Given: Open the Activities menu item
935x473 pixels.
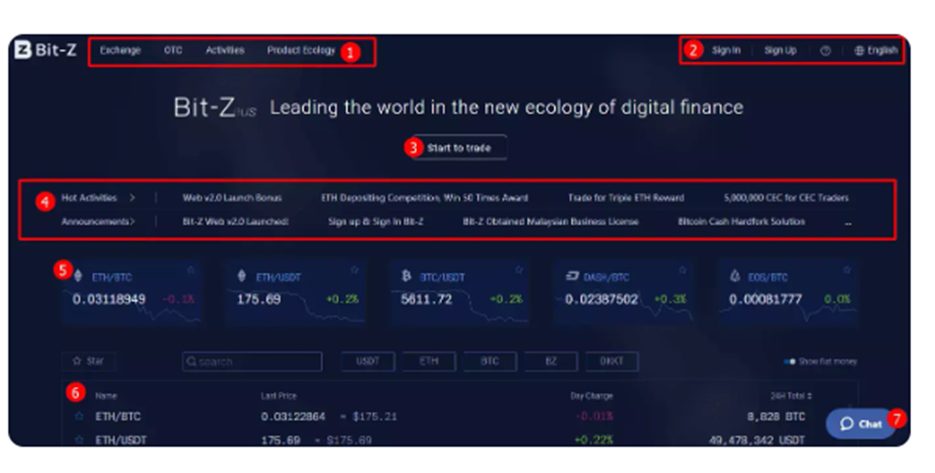Looking at the screenshot, I should (x=225, y=50).
